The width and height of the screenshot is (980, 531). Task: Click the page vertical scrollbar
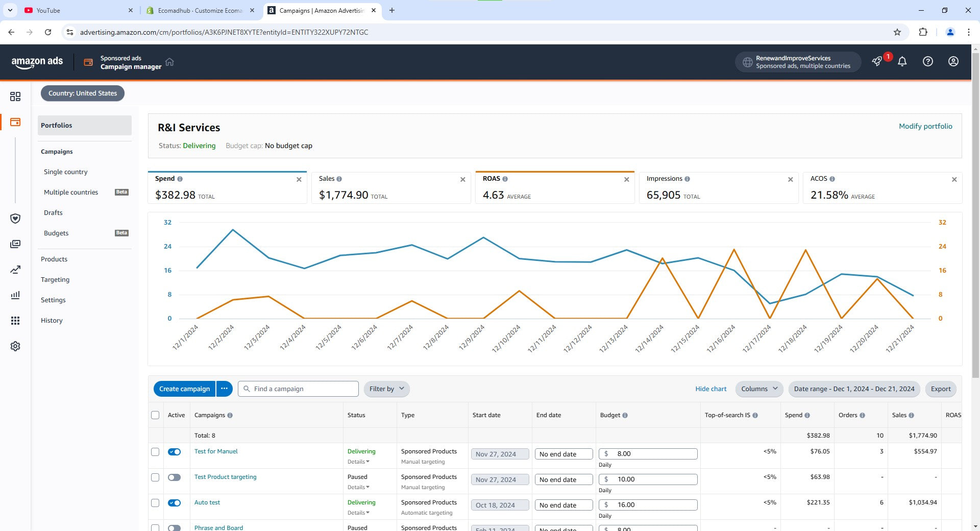coord(975,214)
